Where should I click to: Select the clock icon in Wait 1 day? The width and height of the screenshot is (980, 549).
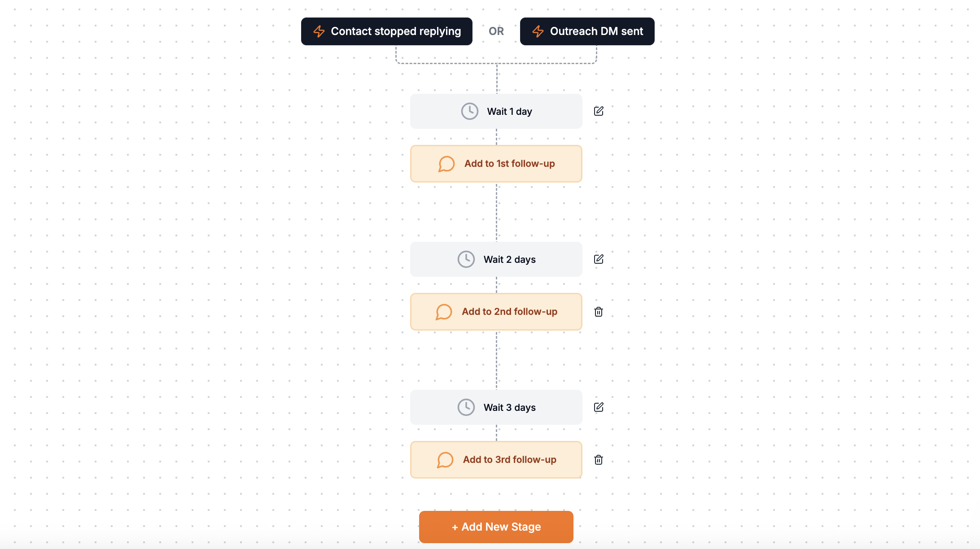click(x=469, y=111)
